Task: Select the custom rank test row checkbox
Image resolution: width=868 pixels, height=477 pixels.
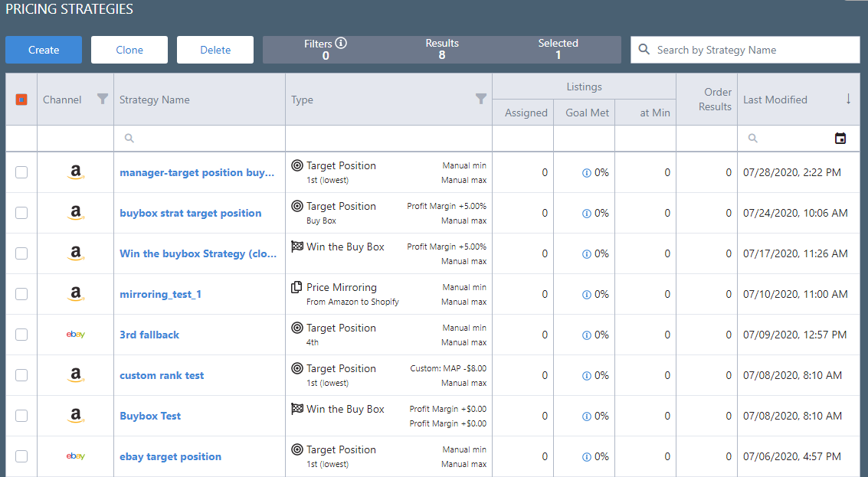Action: [21, 375]
